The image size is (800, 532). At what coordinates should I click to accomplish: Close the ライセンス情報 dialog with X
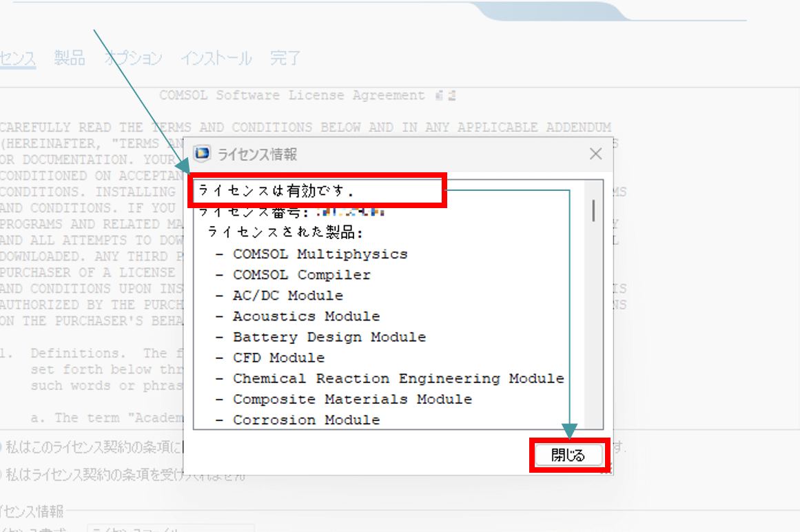click(596, 154)
